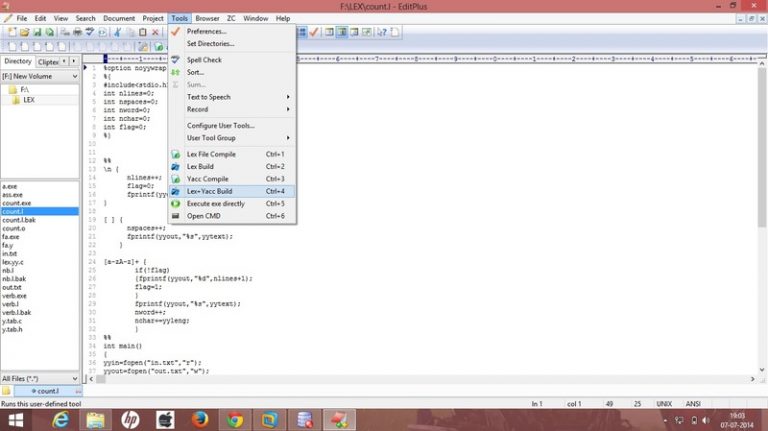Click the volume speaker tray icon
768x431 pixels.
pyautogui.click(x=706, y=420)
